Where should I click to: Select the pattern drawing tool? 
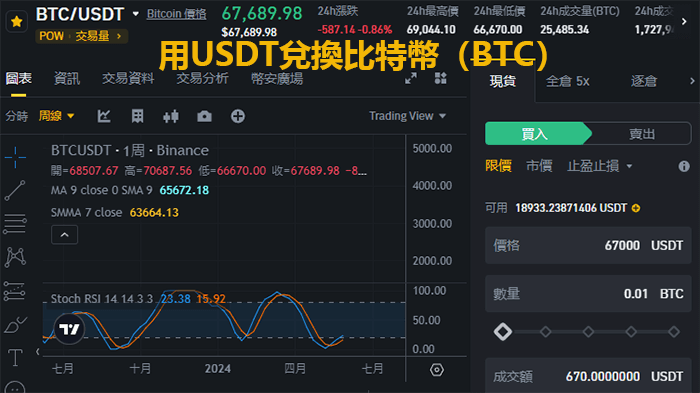click(x=15, y=257)
